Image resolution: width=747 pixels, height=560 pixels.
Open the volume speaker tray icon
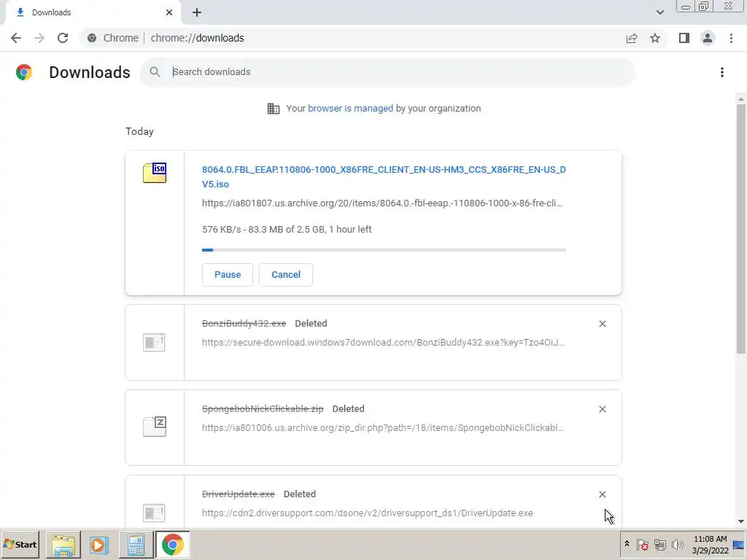coord(677,544)
